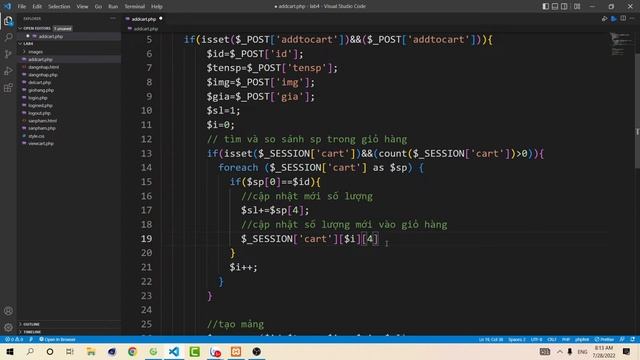The height and width of the screenshot is (360, 640).
Task: Open the Edit menu
Action: pyautogui.click(x=37, y=6)
